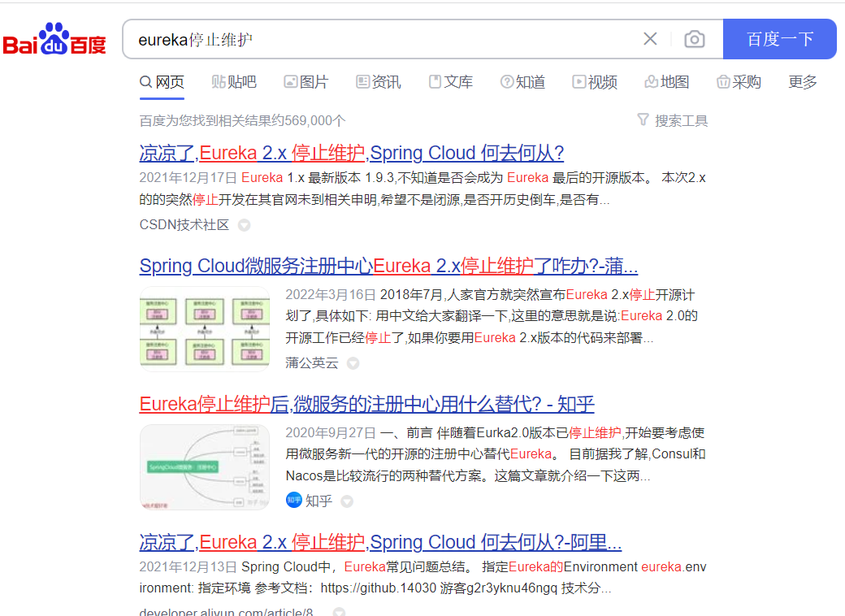Image resolution: width=845 pixels, height=616 pixels.
Task: Open the 采购 tab
Action: pos(739,82)
